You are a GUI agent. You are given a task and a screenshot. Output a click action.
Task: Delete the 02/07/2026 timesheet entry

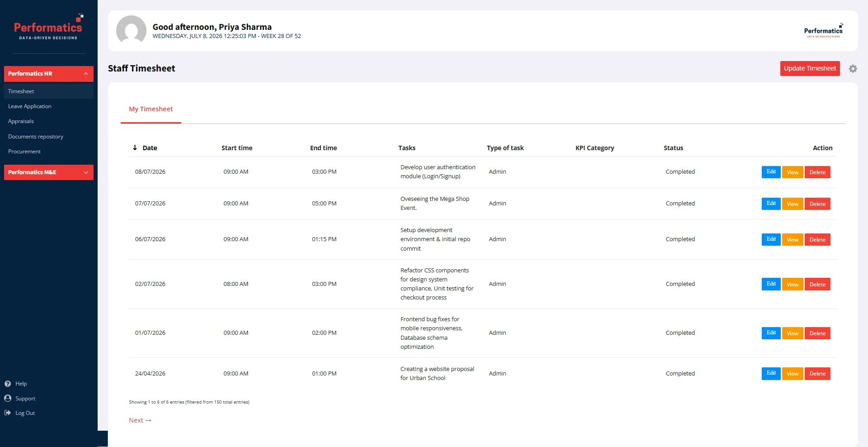coord(817,284)
